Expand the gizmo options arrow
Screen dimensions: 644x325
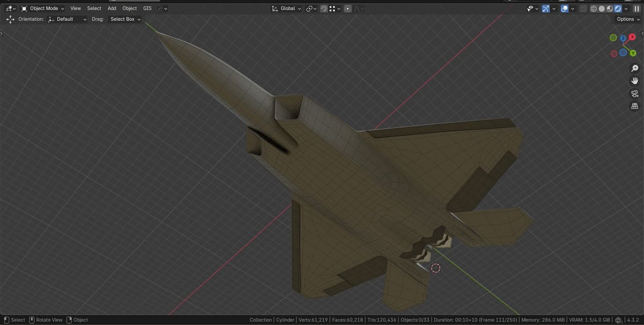click(554, 9)
